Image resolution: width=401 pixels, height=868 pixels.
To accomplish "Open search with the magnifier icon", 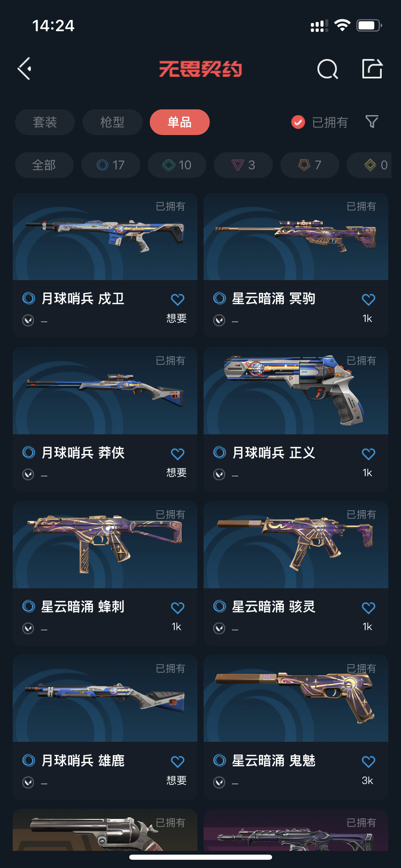I will (327, 69).
